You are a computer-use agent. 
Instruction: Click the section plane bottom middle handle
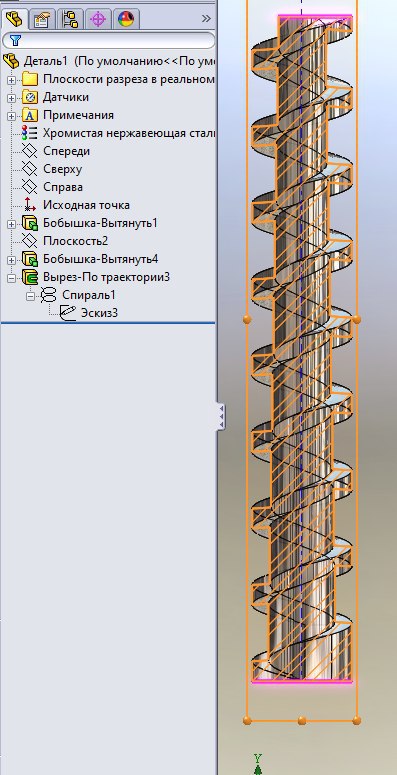(x=302, y=720)
